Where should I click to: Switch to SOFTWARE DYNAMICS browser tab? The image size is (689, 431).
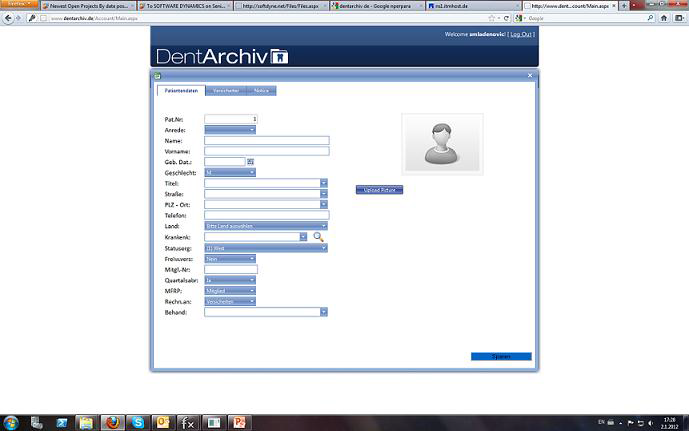[185, 6]
